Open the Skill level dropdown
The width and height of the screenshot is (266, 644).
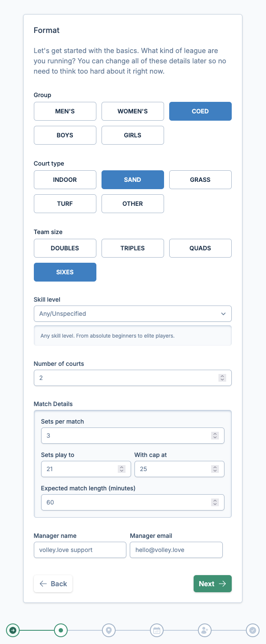[x=132, y=314]
